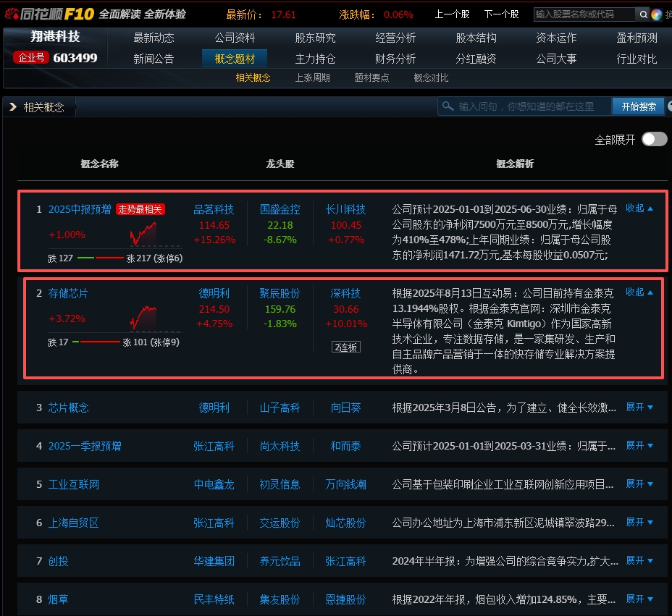Click the 2连板 badge under 深科技

[x=346, y=347]
